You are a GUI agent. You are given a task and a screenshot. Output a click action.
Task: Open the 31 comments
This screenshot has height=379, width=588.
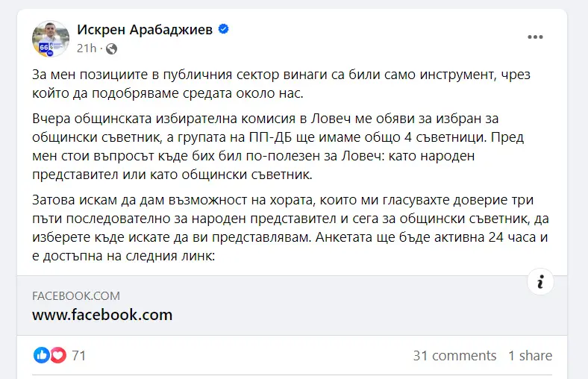click(x=454, y=356)
